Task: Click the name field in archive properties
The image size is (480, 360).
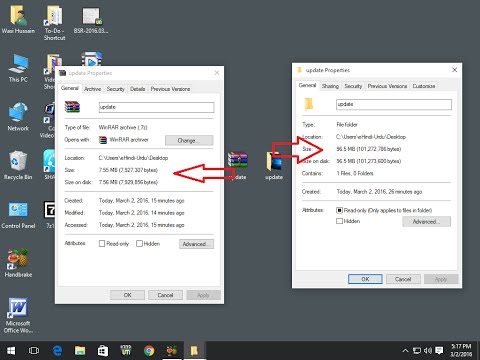Action: [156, 107]
